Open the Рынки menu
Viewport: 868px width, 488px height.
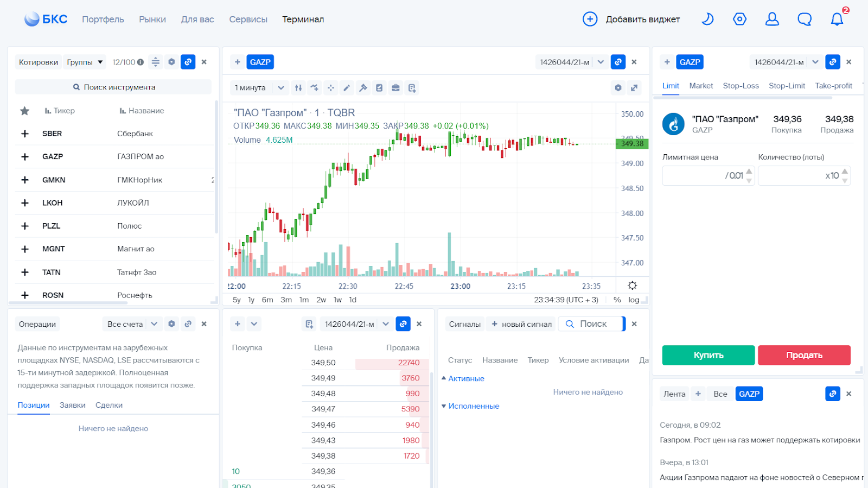tap(152, 19)
